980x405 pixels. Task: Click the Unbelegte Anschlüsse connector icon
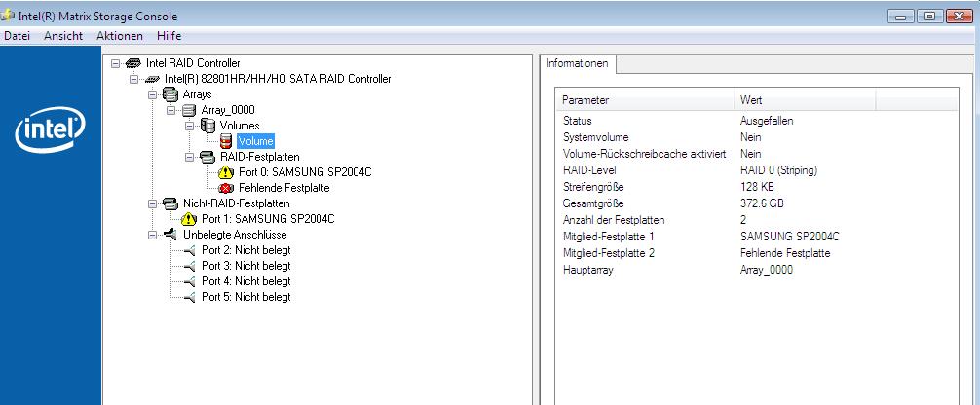tap(170, 235)
